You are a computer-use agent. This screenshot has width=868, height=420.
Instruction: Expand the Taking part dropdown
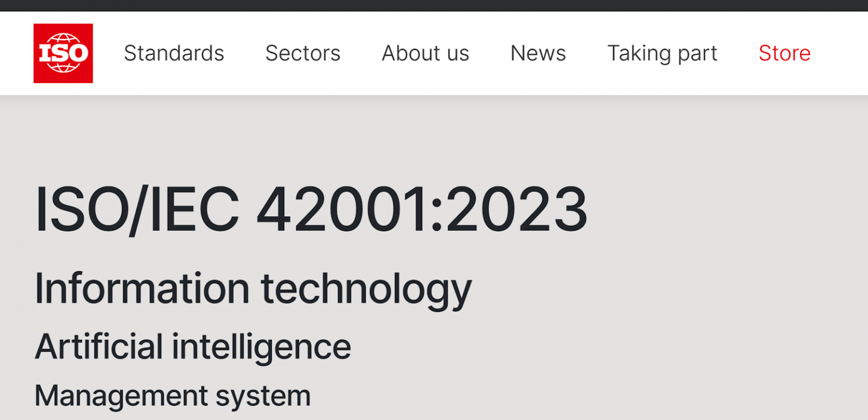662,53
